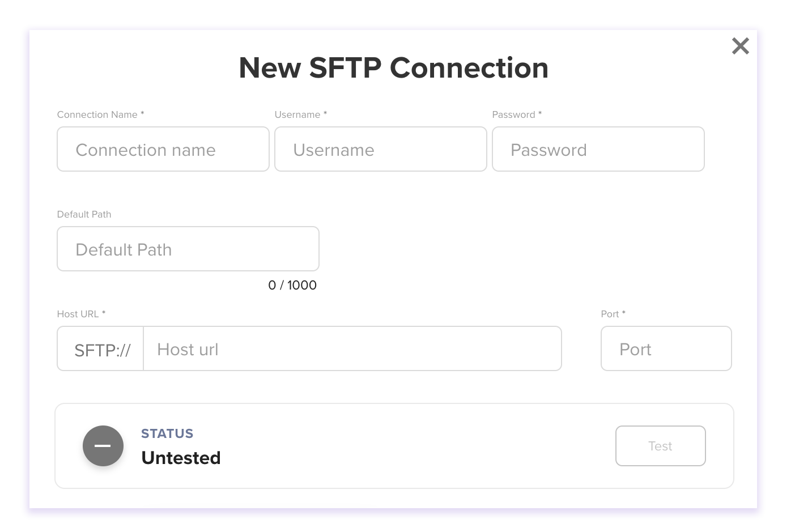The image size is (795, 532).
Task: Click the Untested status text
Action: [181, 458]
